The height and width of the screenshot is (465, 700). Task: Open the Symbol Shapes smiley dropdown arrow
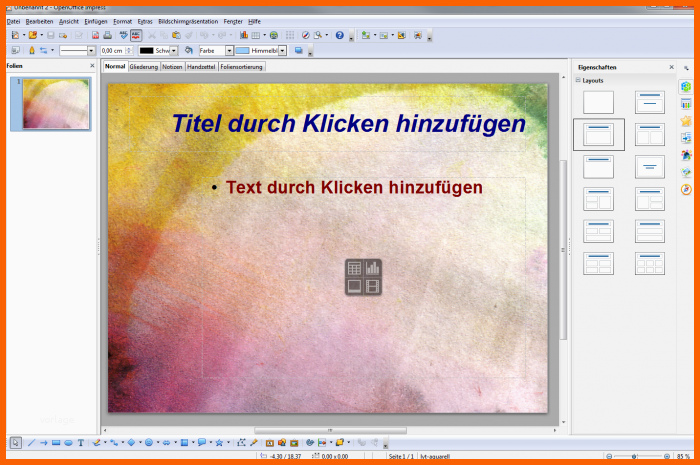(158, 443)
